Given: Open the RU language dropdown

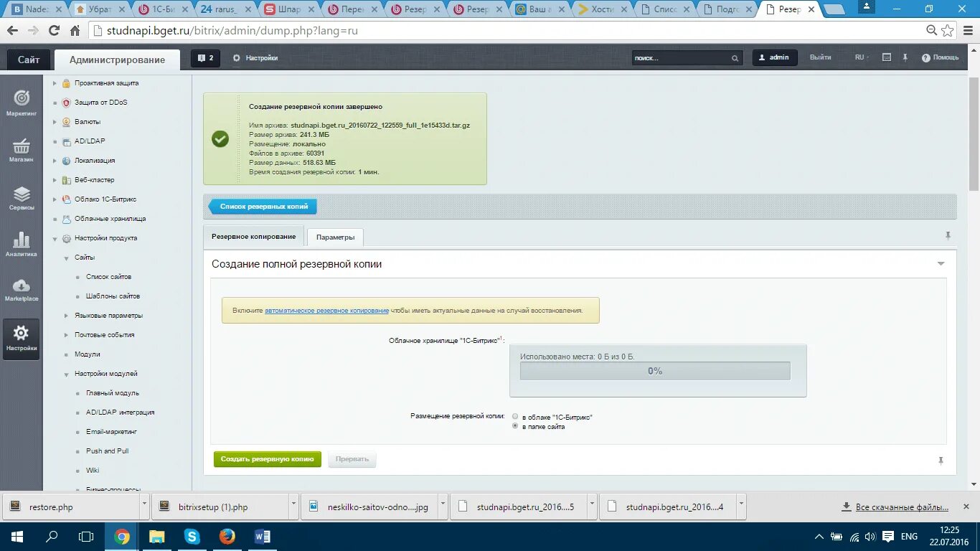Looking at the screenshot, I should click(862, 57).
